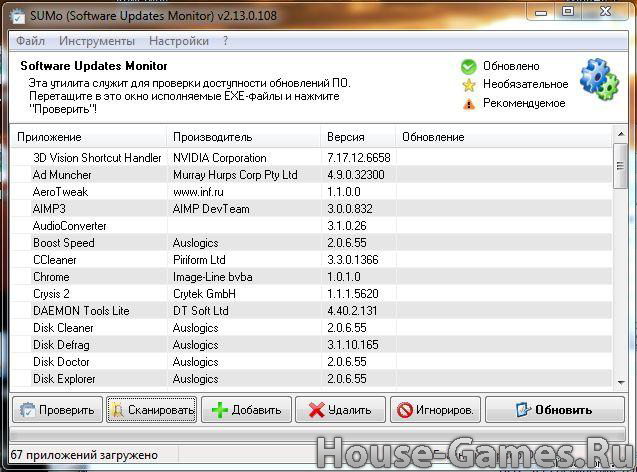
Task: Click version 7.17.12.6658 cell
Action: click(359, 158)
